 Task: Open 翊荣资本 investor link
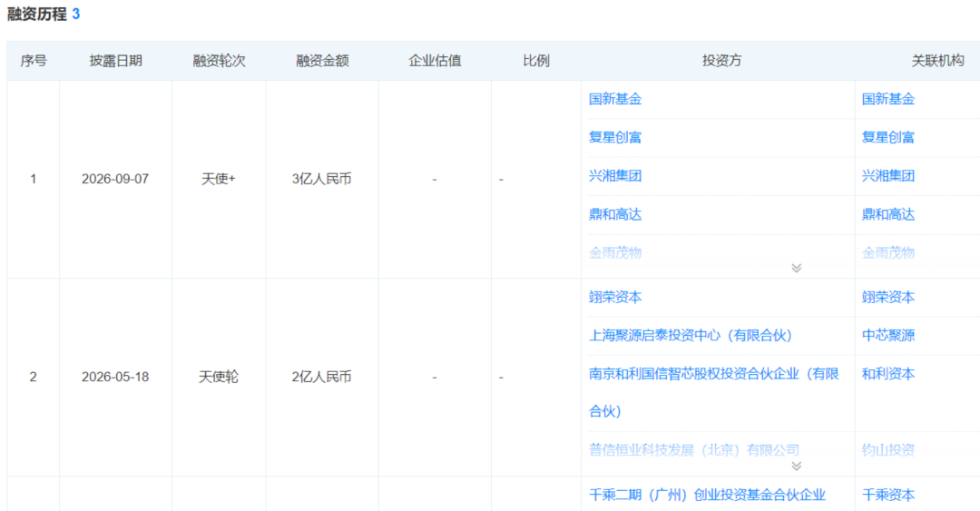pos(615,297)
